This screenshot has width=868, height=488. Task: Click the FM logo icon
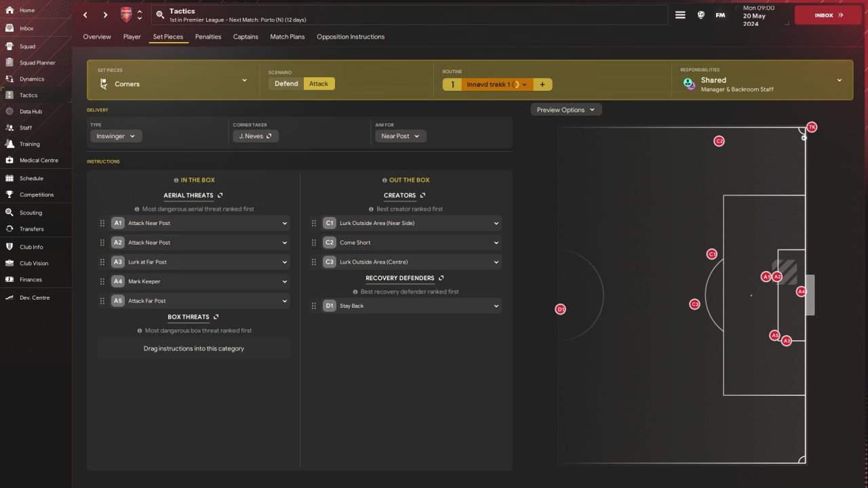720,15
